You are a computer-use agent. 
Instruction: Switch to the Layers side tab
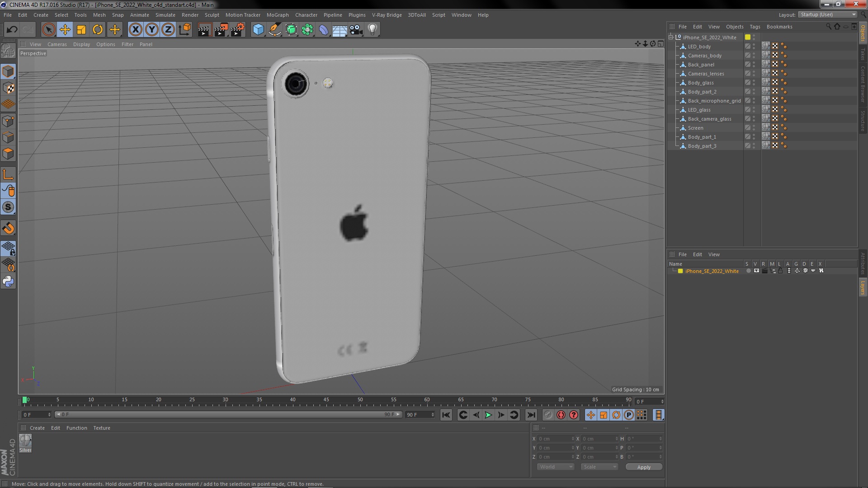tap(863, 287)
